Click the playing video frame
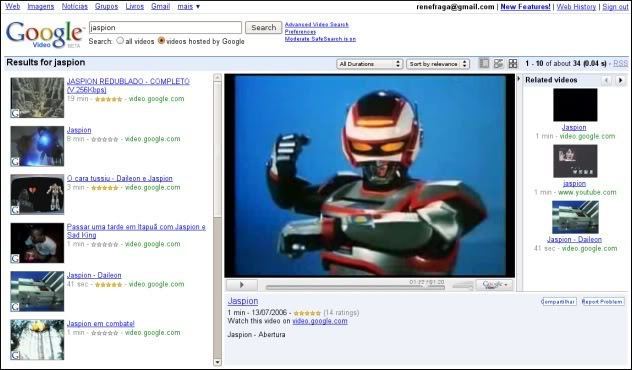Viewport: 632px width, 370px height. (x=370, y=175)
